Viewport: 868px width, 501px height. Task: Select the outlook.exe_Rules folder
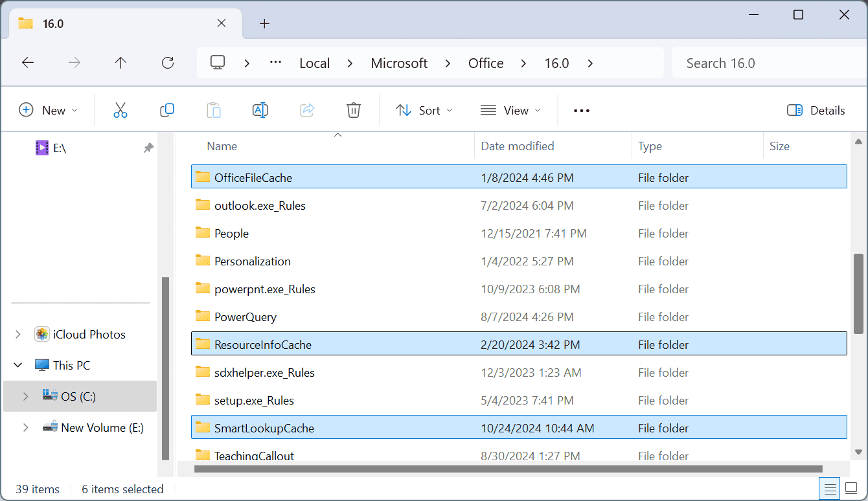click(x=520, y=205)
